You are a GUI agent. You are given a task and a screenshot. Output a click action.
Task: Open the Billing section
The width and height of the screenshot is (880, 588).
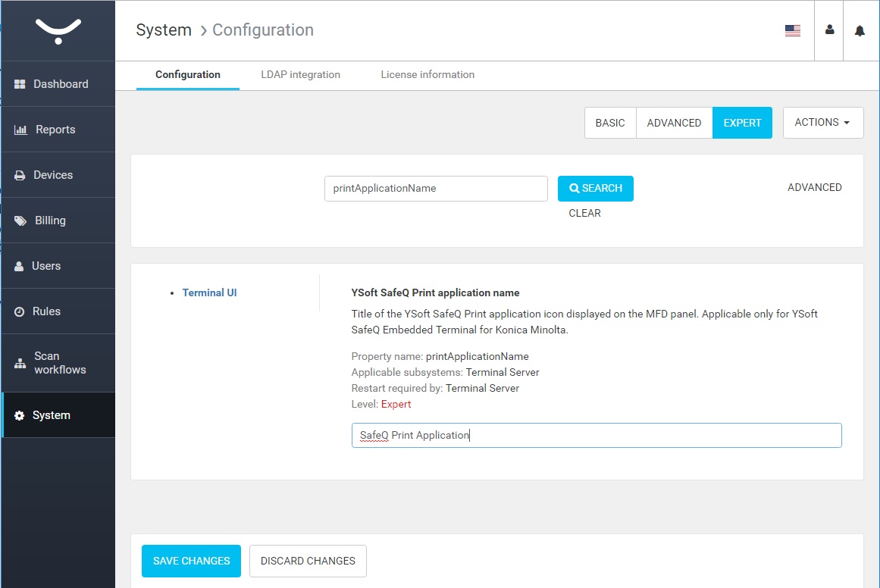click(x=50, y=220)
